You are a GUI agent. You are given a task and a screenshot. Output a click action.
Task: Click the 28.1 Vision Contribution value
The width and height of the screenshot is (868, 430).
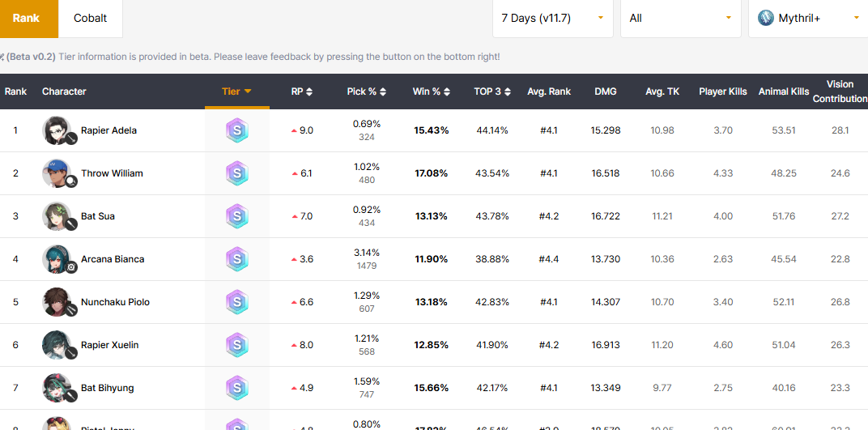click(840, 130)
